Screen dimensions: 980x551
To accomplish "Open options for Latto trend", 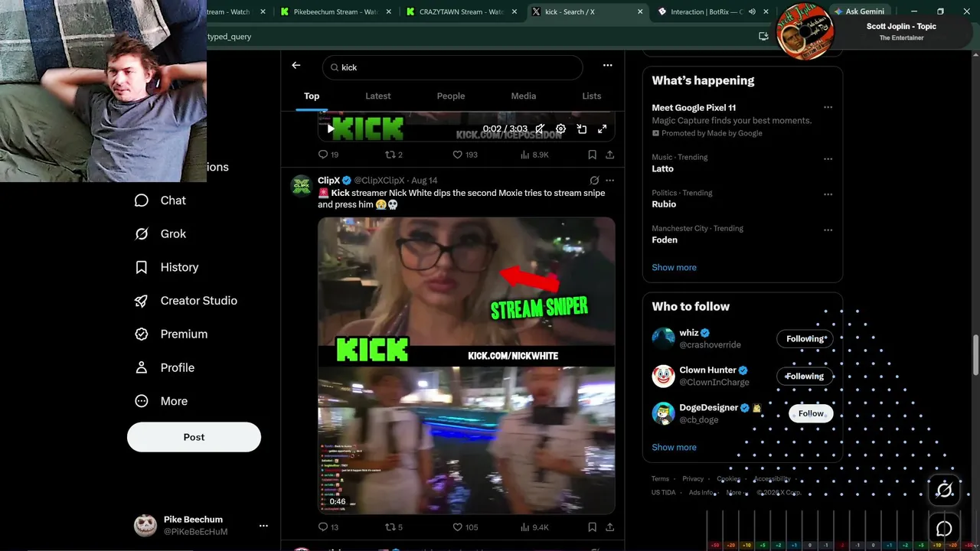I will [x=828, y=159].
